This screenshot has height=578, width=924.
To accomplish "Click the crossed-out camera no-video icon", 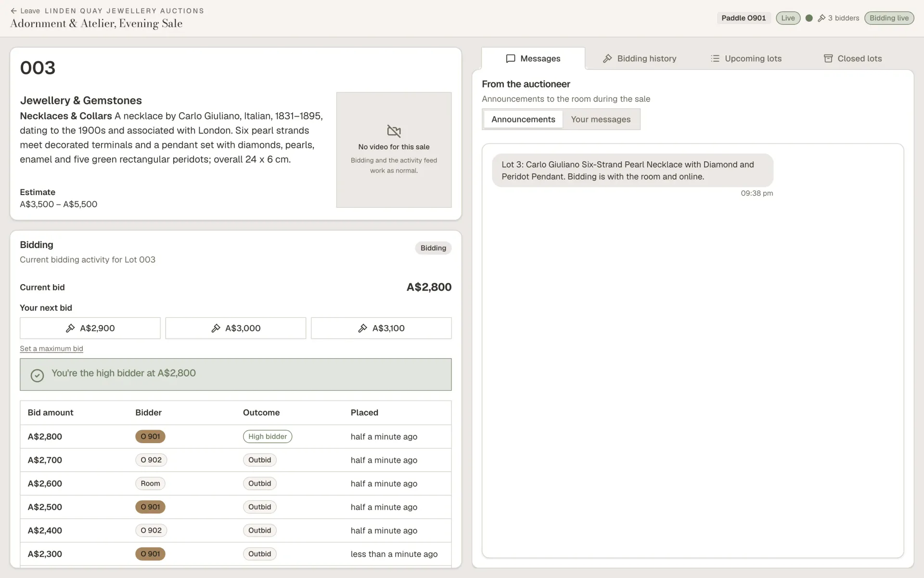I will 394,131.
